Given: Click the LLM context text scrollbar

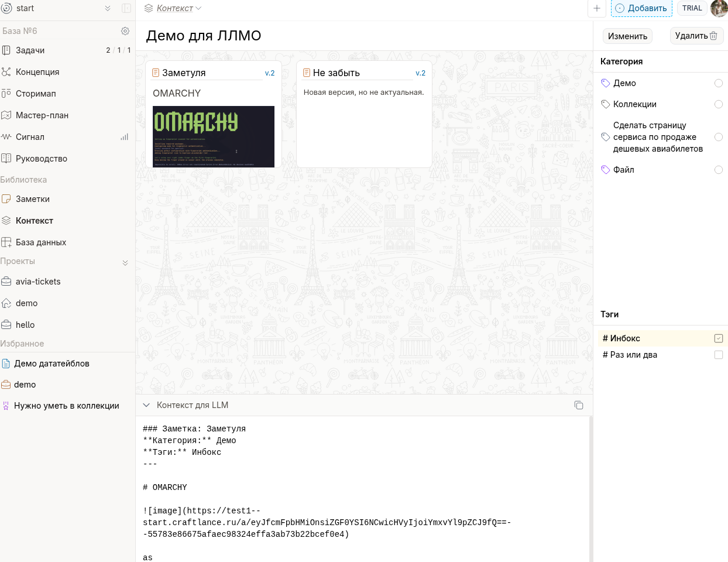Looking at the screenshot, I should pos(590,486).
